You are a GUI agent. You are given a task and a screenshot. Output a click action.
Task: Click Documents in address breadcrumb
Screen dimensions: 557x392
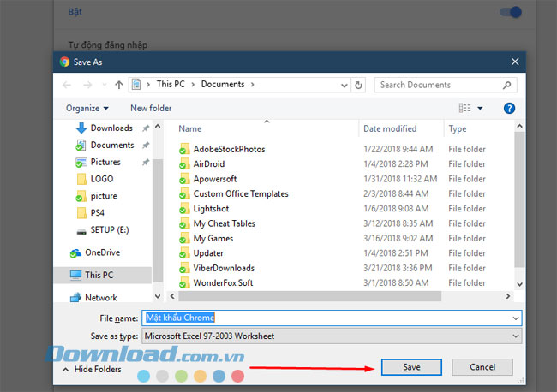[x=223, y=85]
